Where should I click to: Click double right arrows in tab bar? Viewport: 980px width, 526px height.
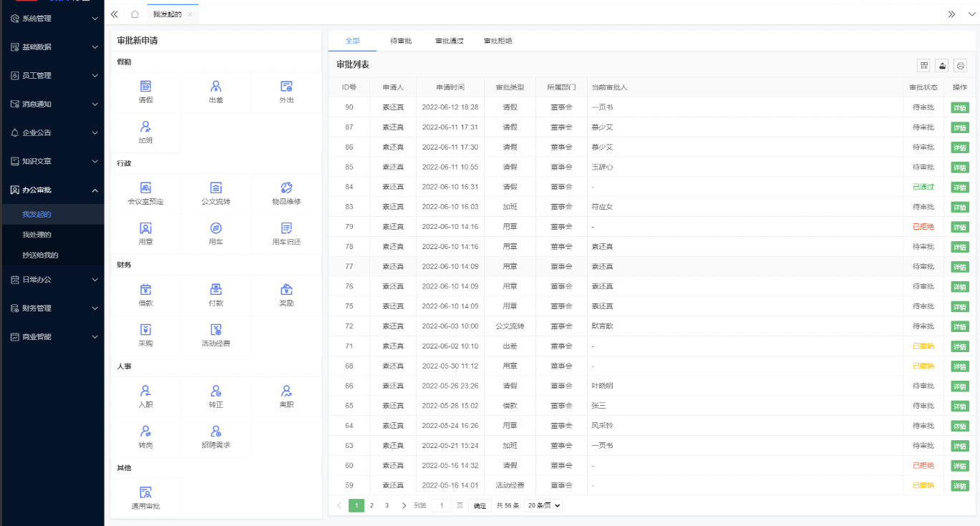coord(951,14)
